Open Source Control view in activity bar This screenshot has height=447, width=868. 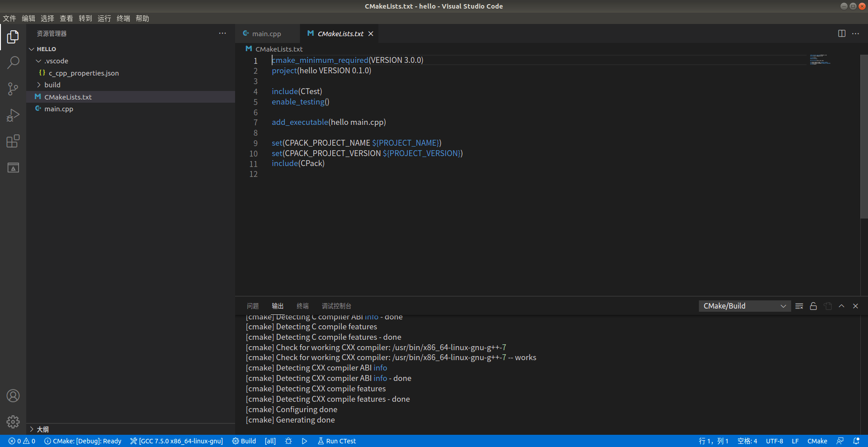click(13, 89)
